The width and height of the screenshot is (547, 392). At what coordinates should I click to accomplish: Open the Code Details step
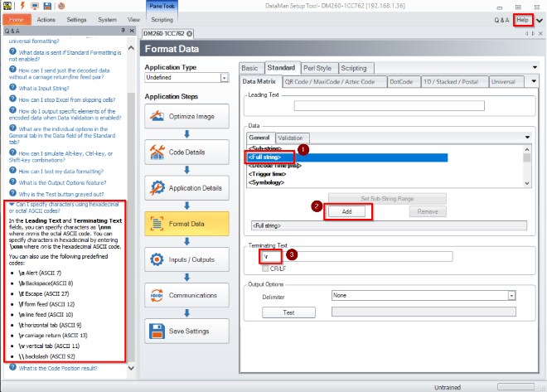point(184,152)
